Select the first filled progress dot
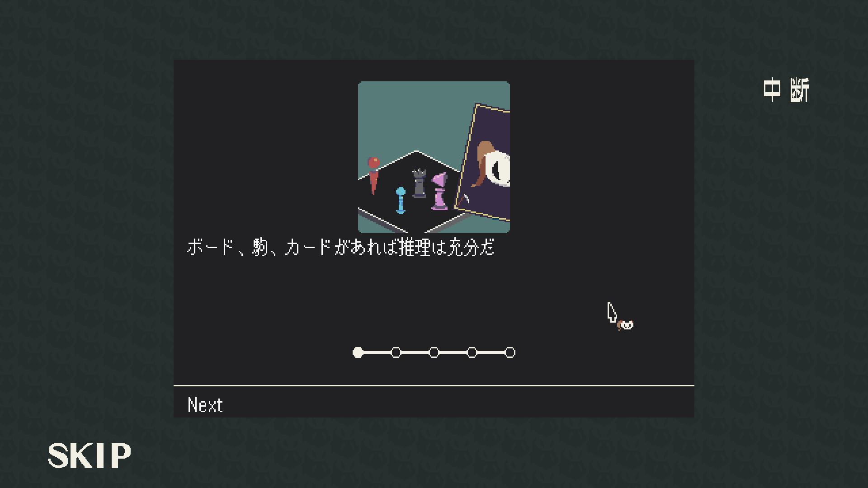 358,352
